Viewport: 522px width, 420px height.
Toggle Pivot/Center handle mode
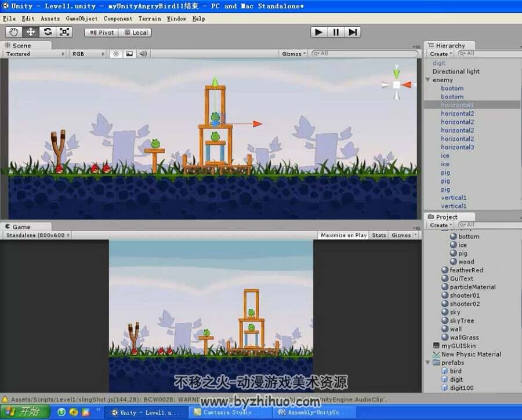pyautogui.click(x=101, y=32)
